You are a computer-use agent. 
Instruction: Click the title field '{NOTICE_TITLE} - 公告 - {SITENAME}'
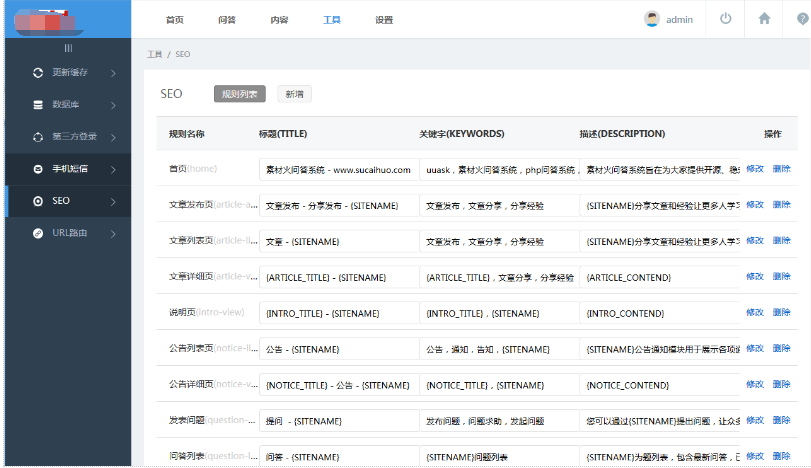click(x=339, y=385)
